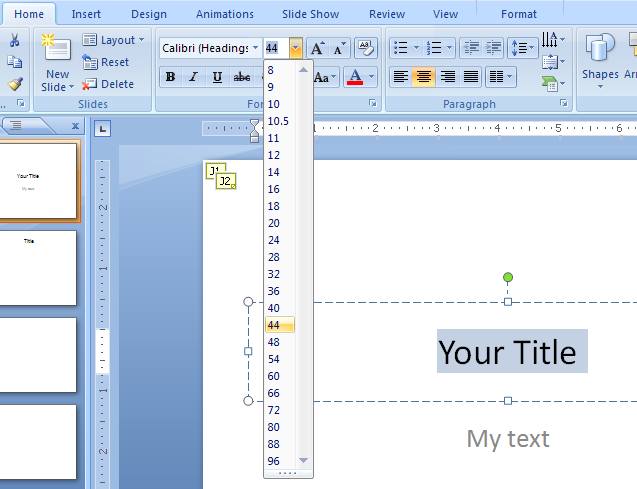The height and width of the screenshot is (489, 637).
Task: Open the Shapes gallery icon
Action: click(600, 48)
